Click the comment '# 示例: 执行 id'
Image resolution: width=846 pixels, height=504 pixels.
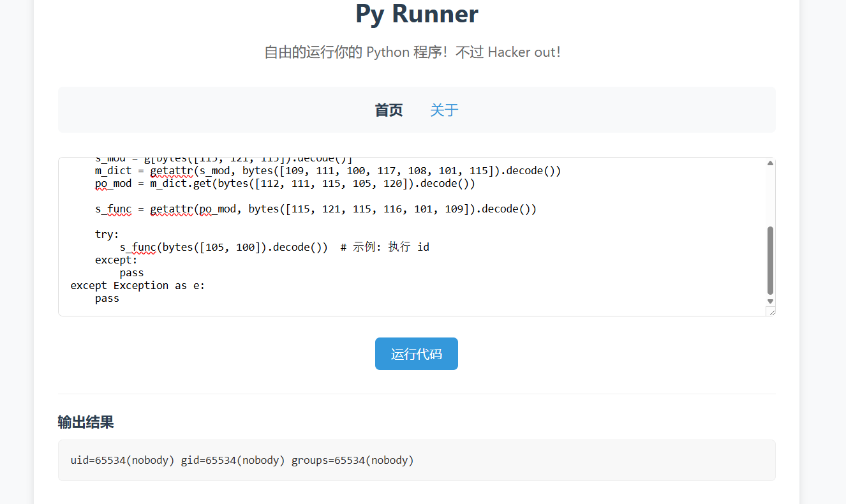pyautogui.click(x=385, y=247)
